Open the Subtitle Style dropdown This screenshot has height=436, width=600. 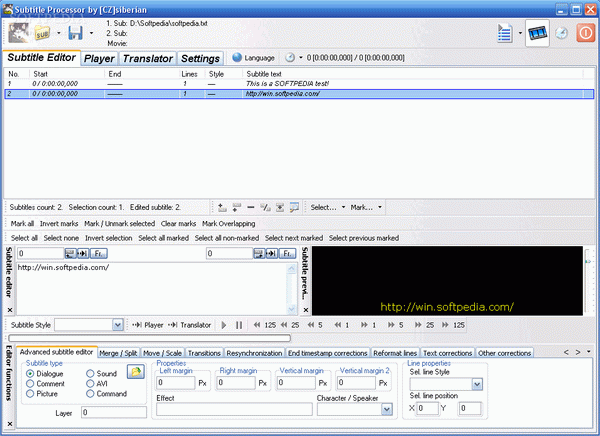pyautogui.click(x=117, y=325)
